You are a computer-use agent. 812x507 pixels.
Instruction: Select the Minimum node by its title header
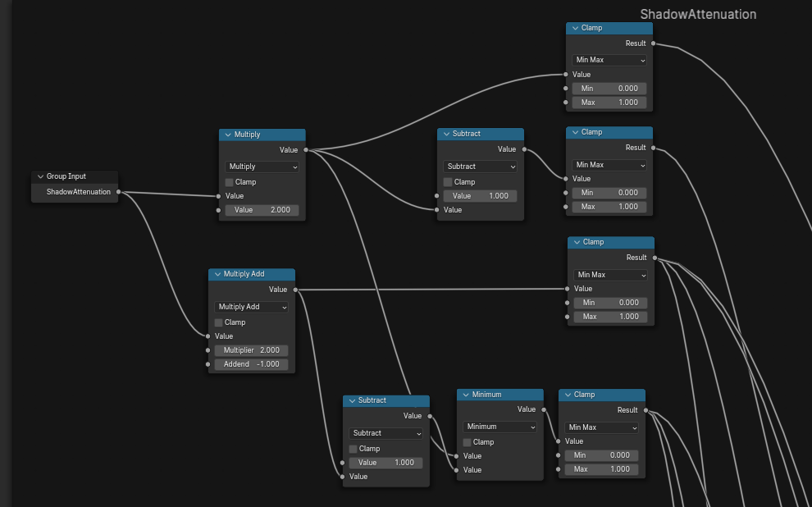click(504, 395)
